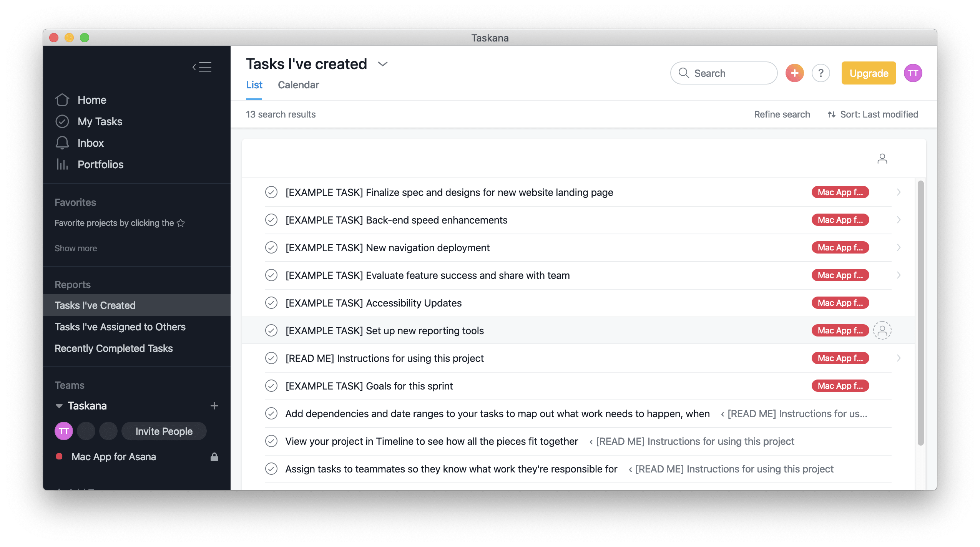Open Inbox via the bell icon
Image resolution: width=980 pixels, height=547 pixels.
click(62, 143)
